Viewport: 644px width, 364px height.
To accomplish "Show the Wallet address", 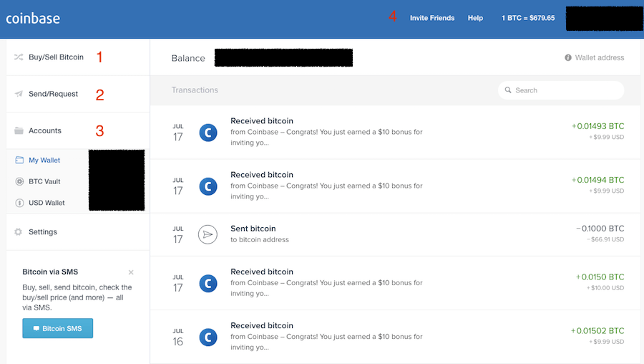I will click(595, 57).
